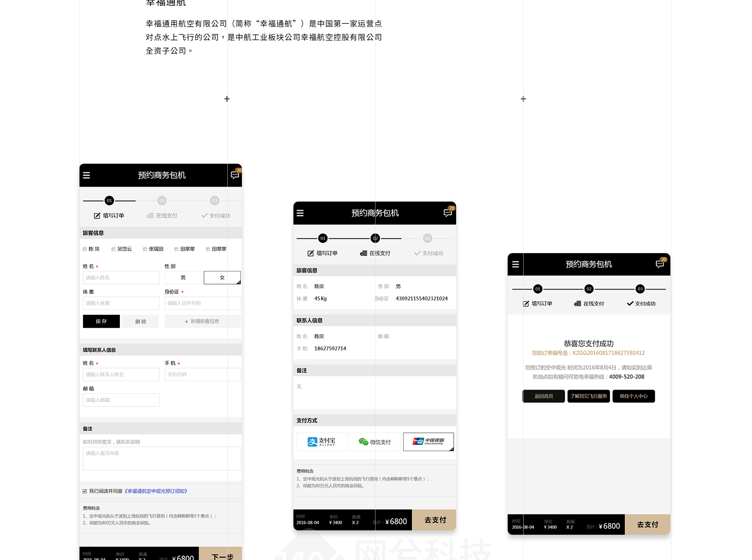Open message icon on the order form screen
This screenshot has width=752, height=560.
235,175
